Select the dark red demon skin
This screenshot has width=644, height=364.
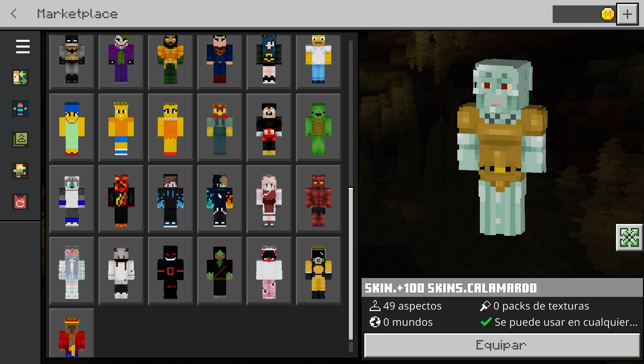318,199
